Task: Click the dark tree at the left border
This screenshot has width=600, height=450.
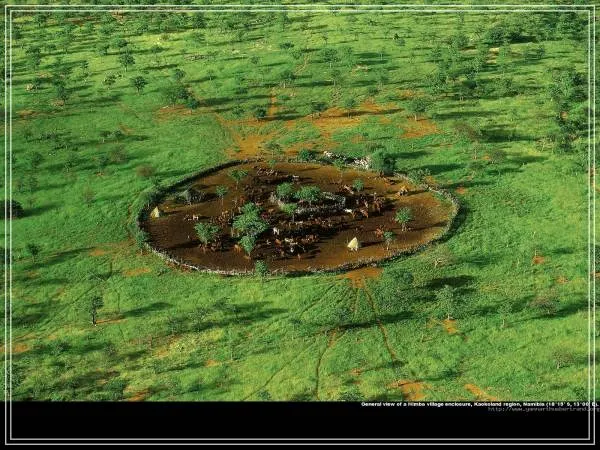Action: (12, 209)
